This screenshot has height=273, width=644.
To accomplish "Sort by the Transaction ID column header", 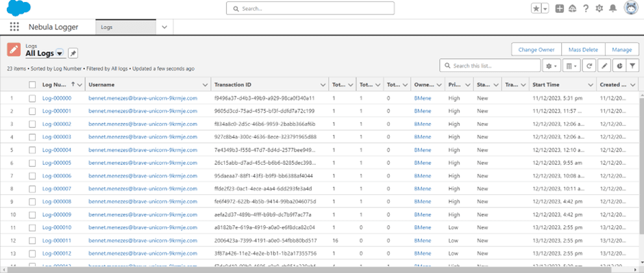I will click(232, 85).
